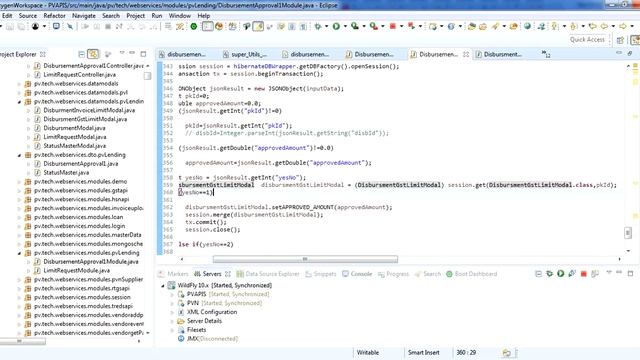
Task: Collapse pv.tech.webservices.dto.pvLending package
Action: (x=19, y=155)
